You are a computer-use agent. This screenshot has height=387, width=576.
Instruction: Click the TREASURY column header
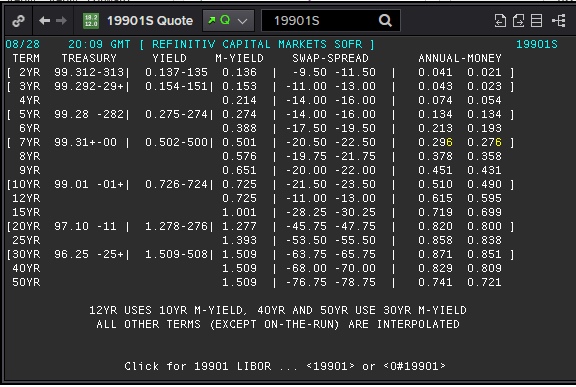point(89,58)
